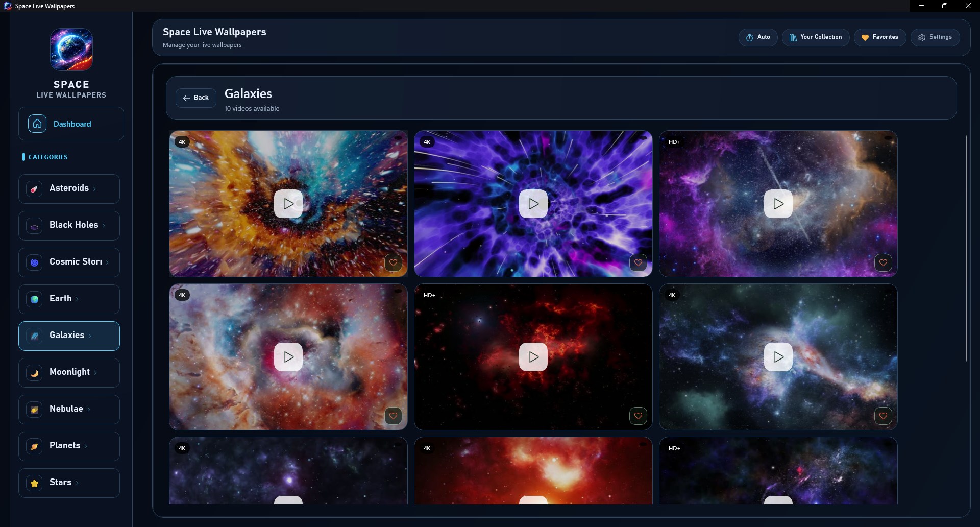Click the HD+ badge on the red galaxy wallpaper
The image size is (980, 527).
(430, 295)
